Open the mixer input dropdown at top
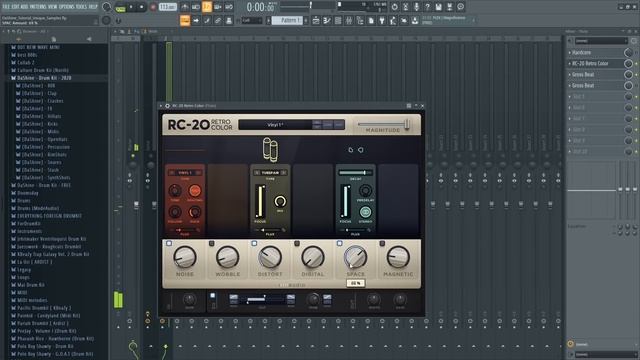Viewport: 640px width, 360px height. click(x=601, y=41)
